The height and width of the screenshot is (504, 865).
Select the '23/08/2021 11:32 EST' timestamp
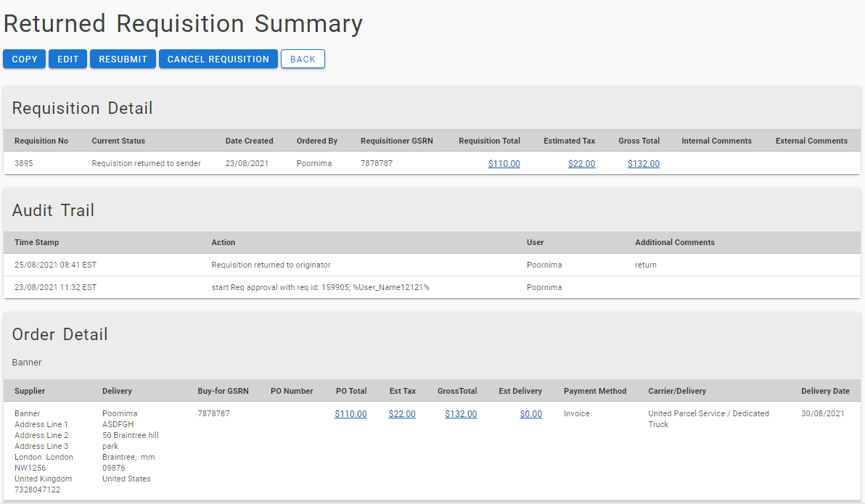click(55, 287)
